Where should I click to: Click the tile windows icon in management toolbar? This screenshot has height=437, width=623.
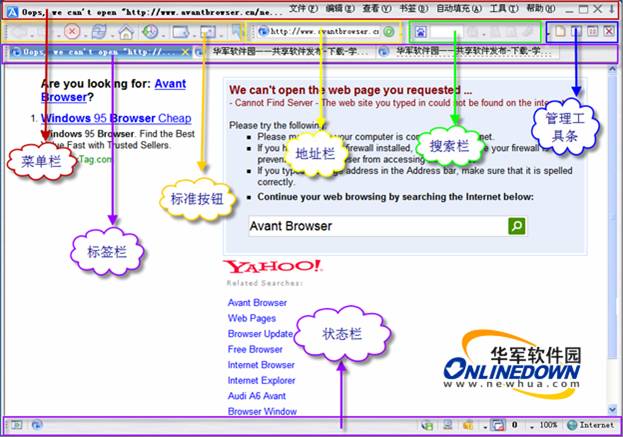tap(592, 31)
